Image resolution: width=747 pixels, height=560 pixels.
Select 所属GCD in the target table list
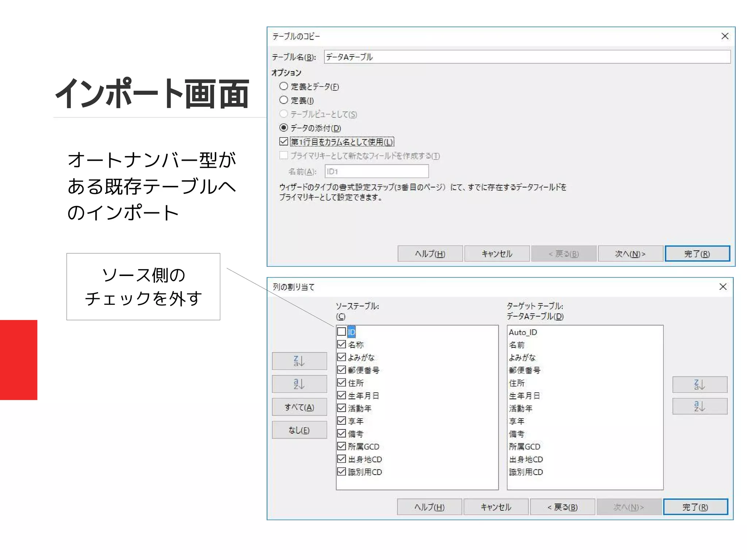pos(525,447)
